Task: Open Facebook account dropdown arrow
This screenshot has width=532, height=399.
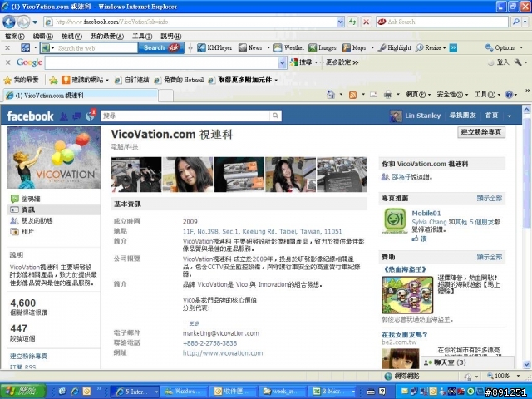Action: (510, 116)
